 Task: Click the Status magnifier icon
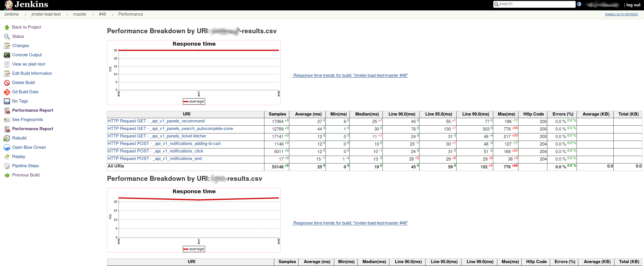point(7,37)
